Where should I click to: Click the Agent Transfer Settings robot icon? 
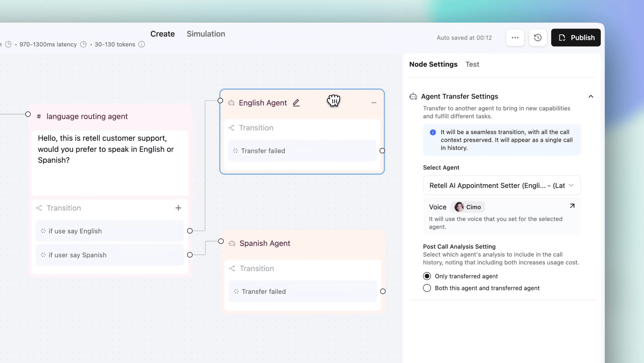click(413, 96)
